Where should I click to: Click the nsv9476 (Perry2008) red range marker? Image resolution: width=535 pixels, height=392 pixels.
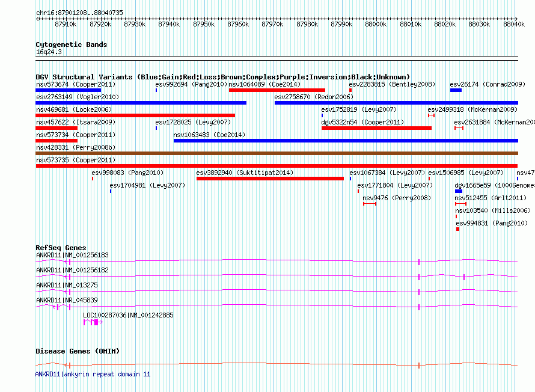[x=370, y=204]
